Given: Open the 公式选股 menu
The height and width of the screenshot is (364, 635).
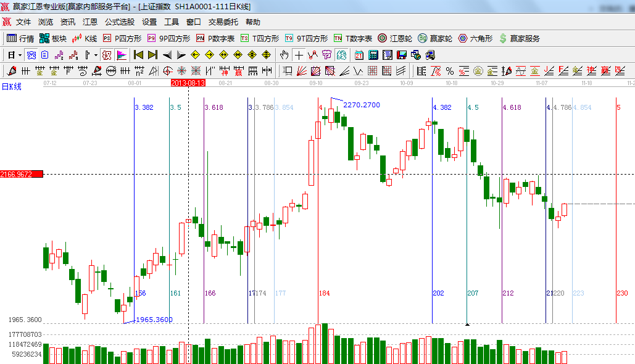Looking at the screenshot, I should pos(119,22).
